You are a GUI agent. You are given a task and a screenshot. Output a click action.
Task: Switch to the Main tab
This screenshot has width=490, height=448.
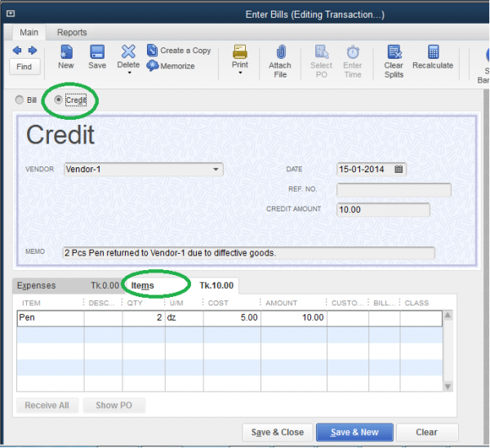[29, 33]
